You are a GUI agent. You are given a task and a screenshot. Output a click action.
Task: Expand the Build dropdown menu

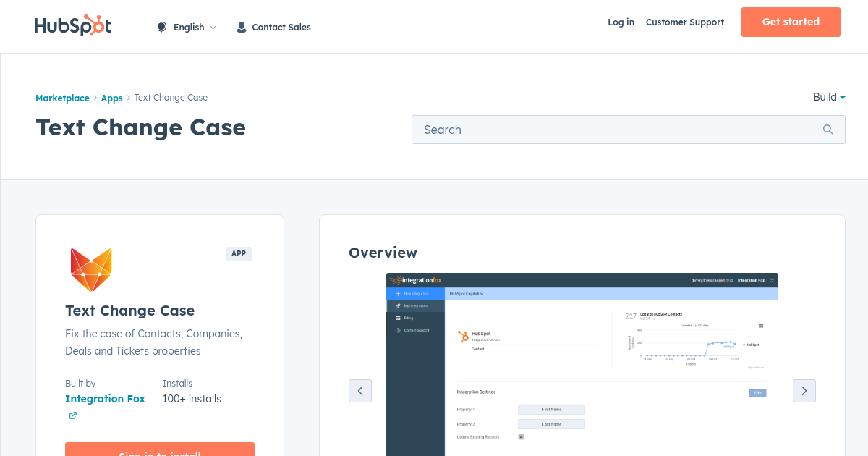pyautogui.click(x=829, y=97)
